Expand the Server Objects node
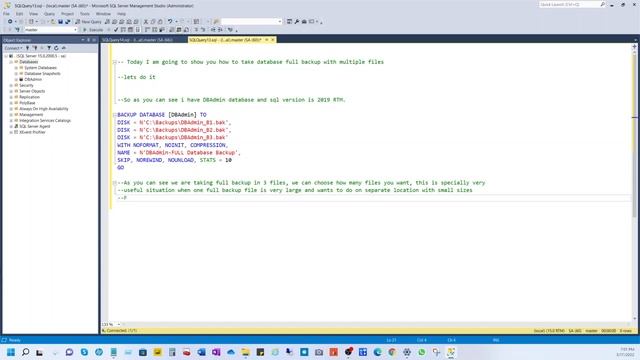640x360 pixels. point(11,91)
